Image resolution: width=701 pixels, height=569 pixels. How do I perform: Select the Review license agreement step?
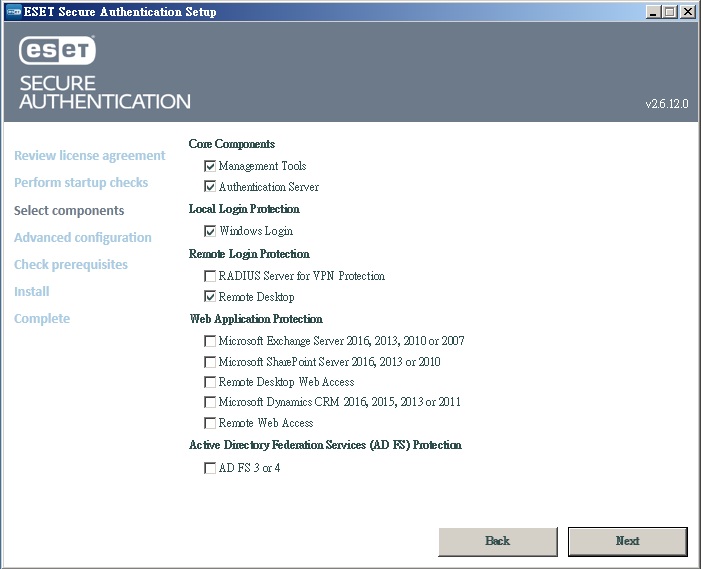[89, 156]
